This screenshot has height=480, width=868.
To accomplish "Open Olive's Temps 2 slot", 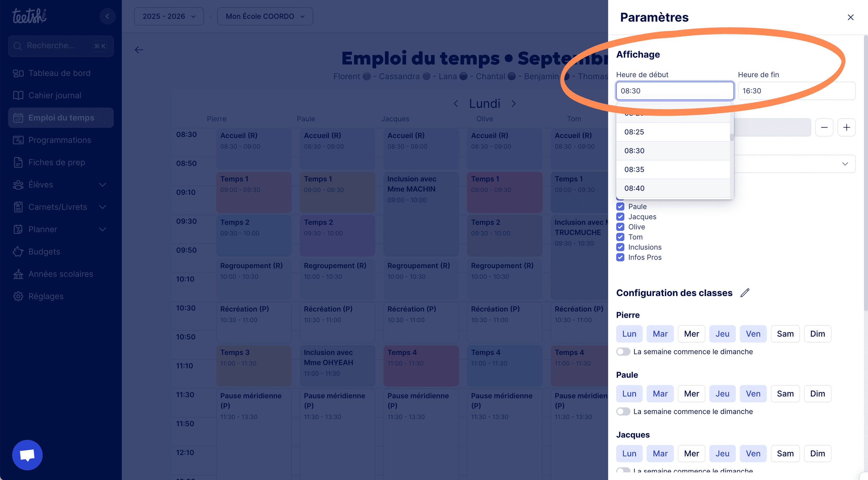I will coord(504,236).
